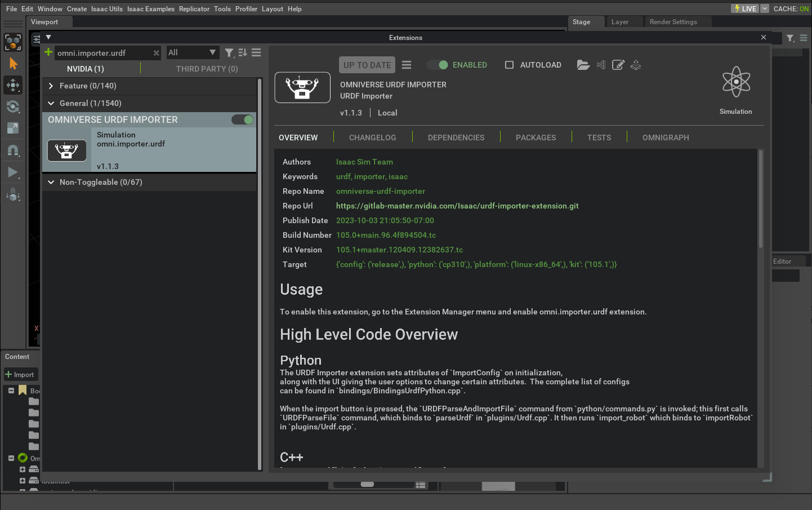The height and width of the screenshot is (510, 812).
Task: Switch to the OMNIGRAPH tab
Action: click(666, 138)
